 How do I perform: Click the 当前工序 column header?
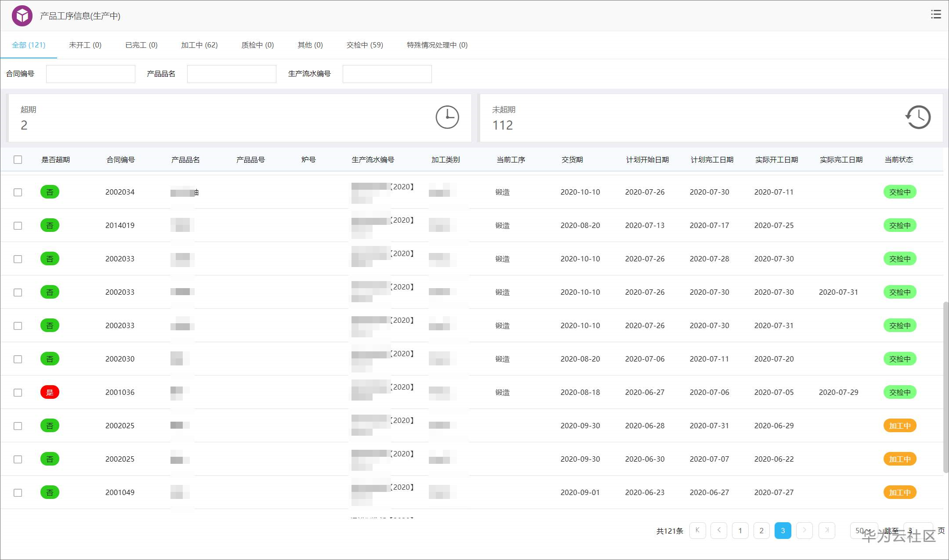coord(511,159)
